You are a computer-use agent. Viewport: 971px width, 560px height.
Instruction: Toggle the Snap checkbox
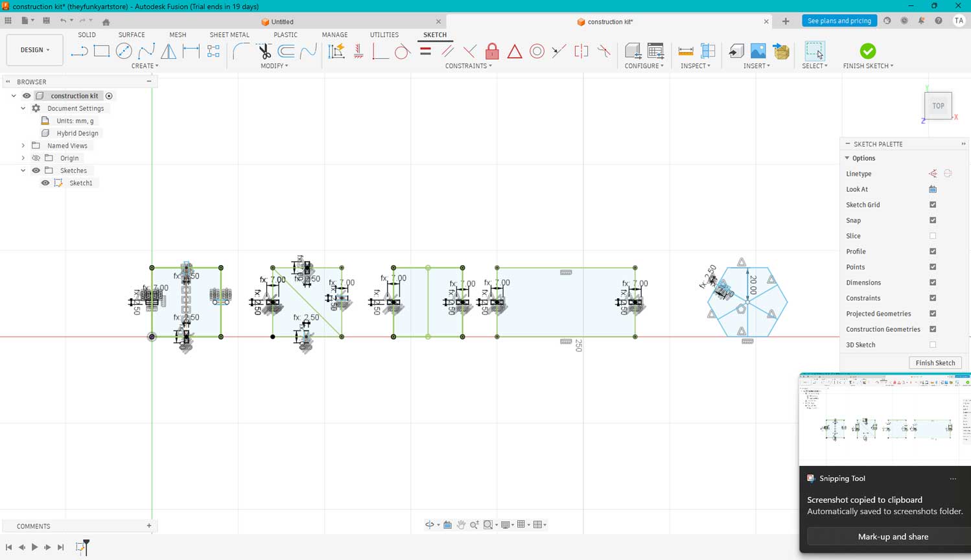click(933, 220)
